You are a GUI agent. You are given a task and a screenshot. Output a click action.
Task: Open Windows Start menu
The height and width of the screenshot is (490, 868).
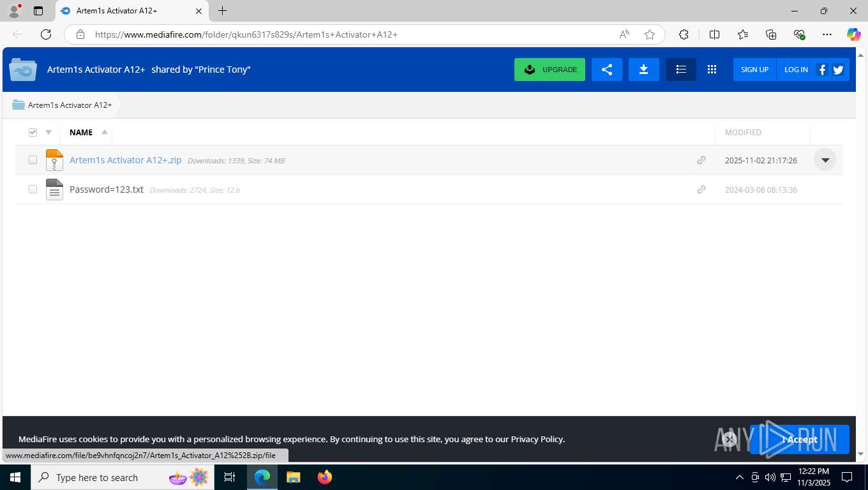pos(15,477)
